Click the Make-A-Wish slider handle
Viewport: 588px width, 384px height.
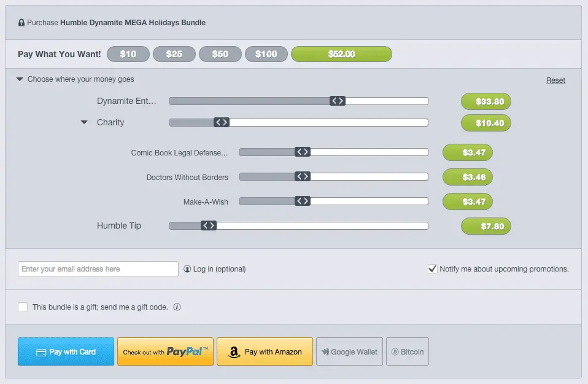click(x=303, y=201)
